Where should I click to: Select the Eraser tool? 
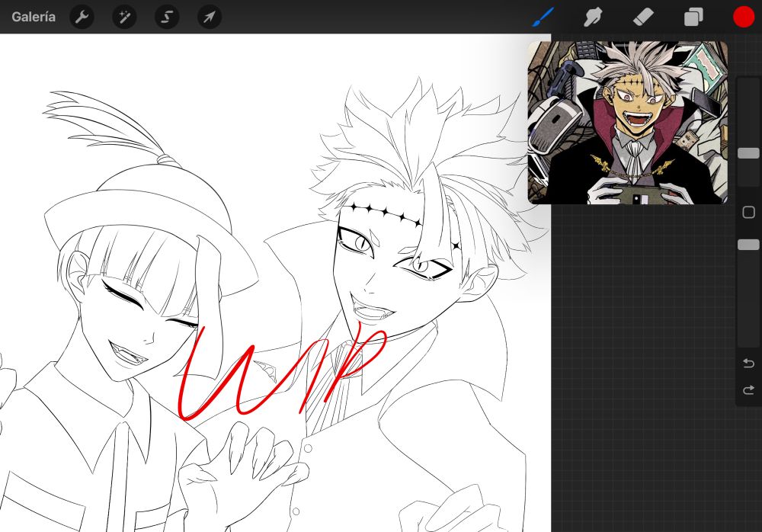pyautogui.click(x=643, y=18)
